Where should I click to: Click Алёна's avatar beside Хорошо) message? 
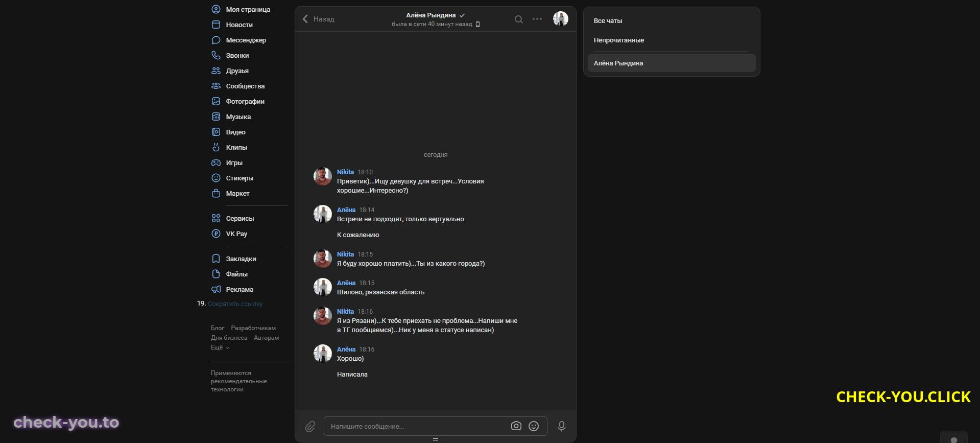point(323,354)
